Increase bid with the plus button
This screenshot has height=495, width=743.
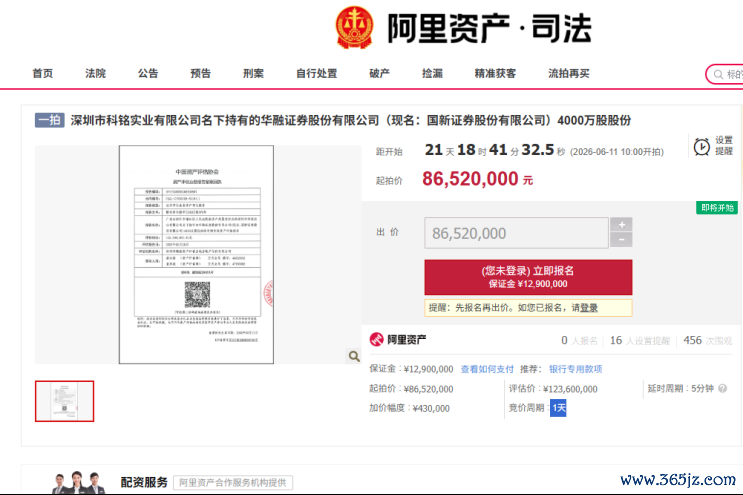pyautogui.click(x=621, y=225)
